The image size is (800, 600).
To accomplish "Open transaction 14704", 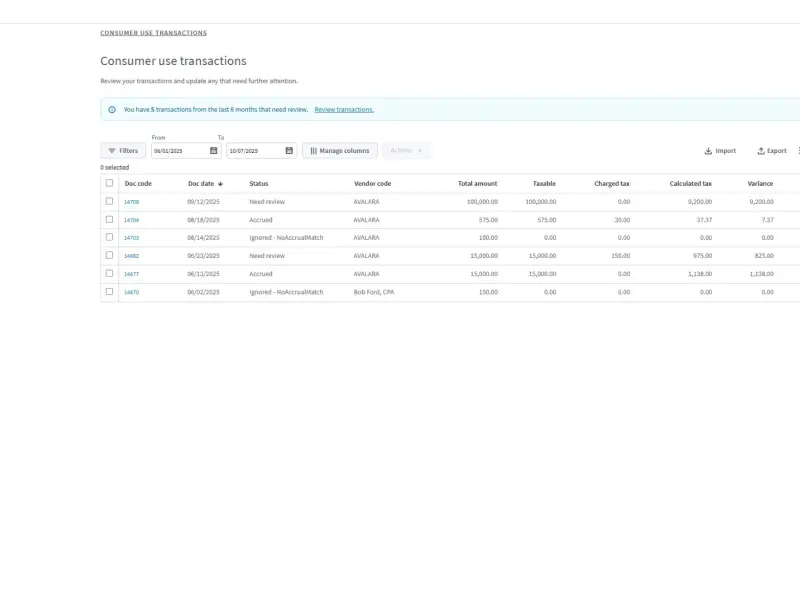I will (x=132, y=220).
